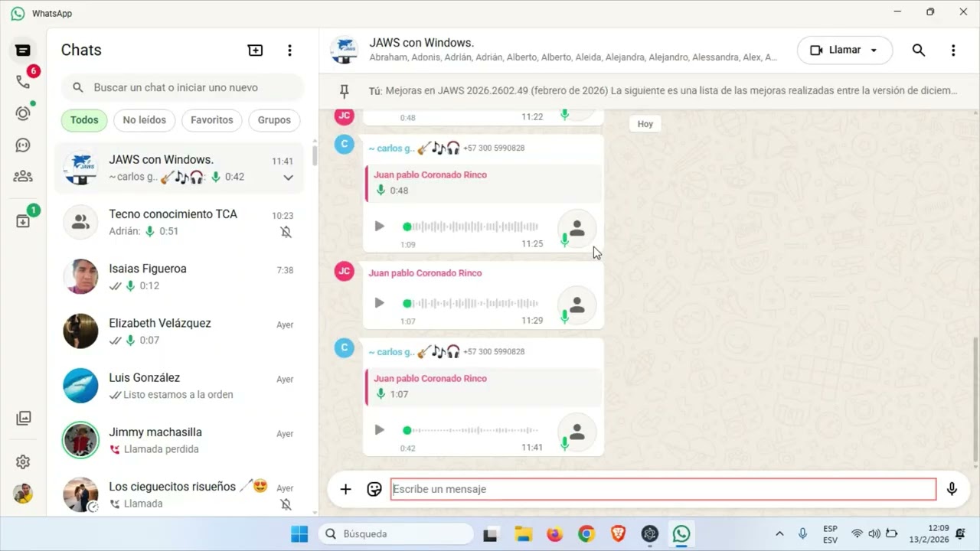Viewport: 980px width, 551px height.
Task: Play the 1:09 voice message from carlos g.
Action: (379, 227)
